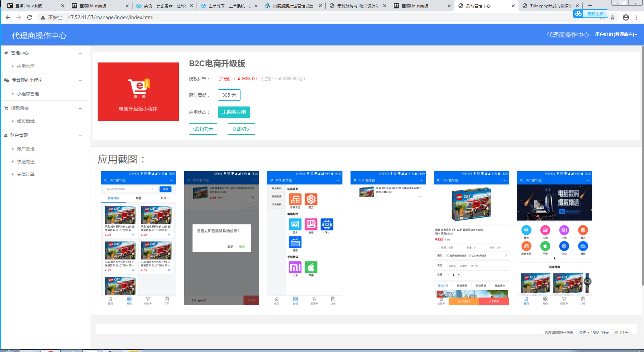Viewport: 644px width, 352px height.
Task: Open Chrome three-dot menu
Action: point(637,17)
